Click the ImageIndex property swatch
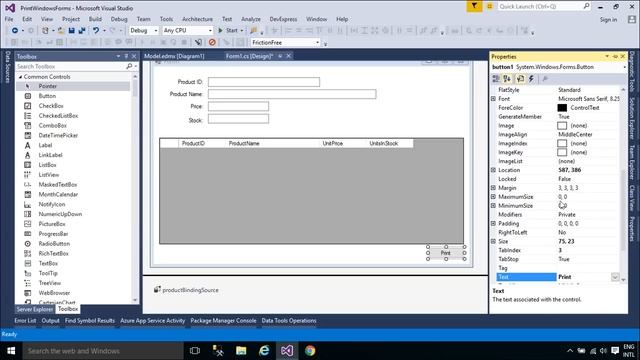Image resolution: width=640 pixels, height=360 pixels. (x=562, y=143)
